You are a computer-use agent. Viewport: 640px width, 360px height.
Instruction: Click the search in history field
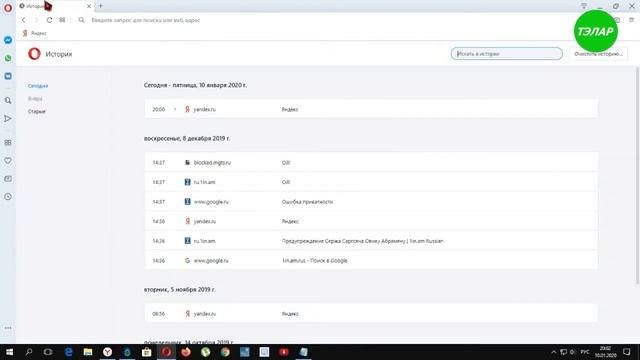pos(507,53)
